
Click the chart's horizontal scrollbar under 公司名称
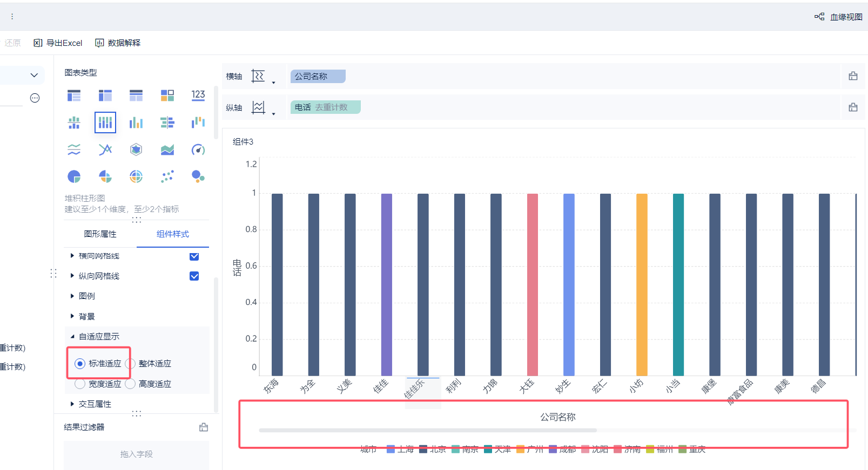[427, 431]
